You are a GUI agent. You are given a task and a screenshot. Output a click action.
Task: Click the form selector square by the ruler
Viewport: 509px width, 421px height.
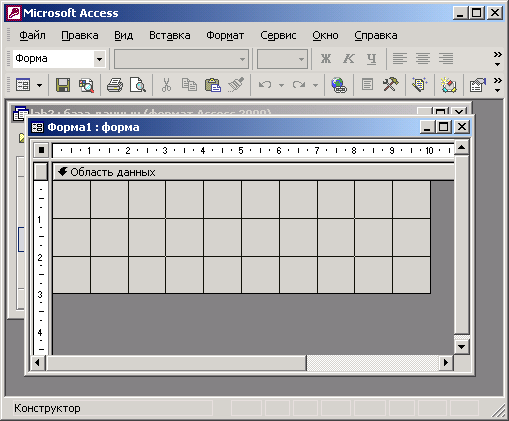point(41,150)
